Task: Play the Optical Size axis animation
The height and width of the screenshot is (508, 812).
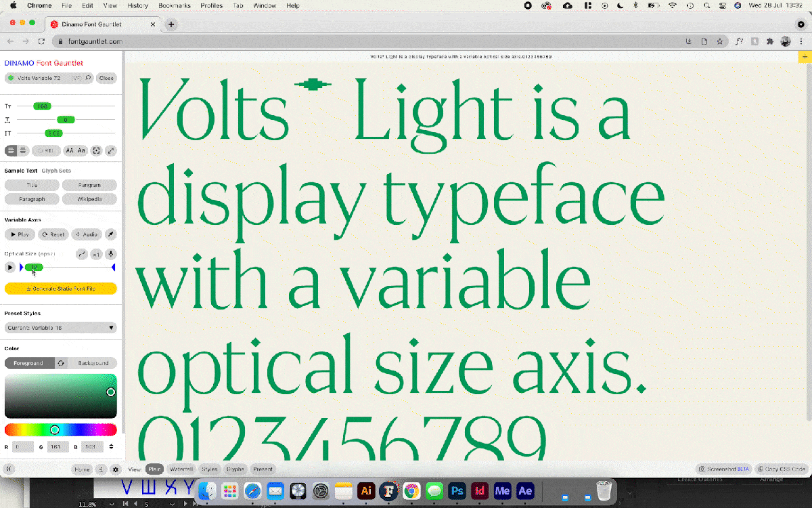Action: coord(10,268)
